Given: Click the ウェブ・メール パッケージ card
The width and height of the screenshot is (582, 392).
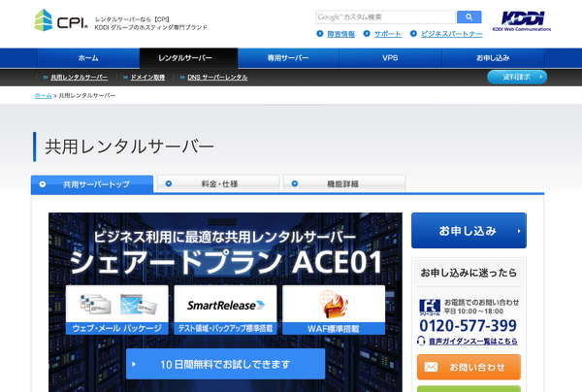Looking at the screenshot, I should [117, 310].
